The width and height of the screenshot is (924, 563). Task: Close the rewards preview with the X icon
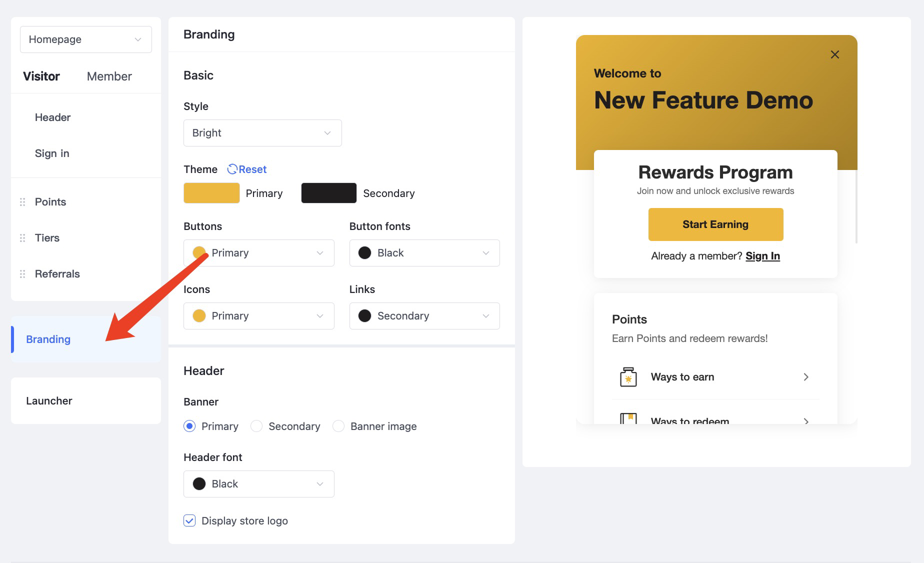(835, 54)
